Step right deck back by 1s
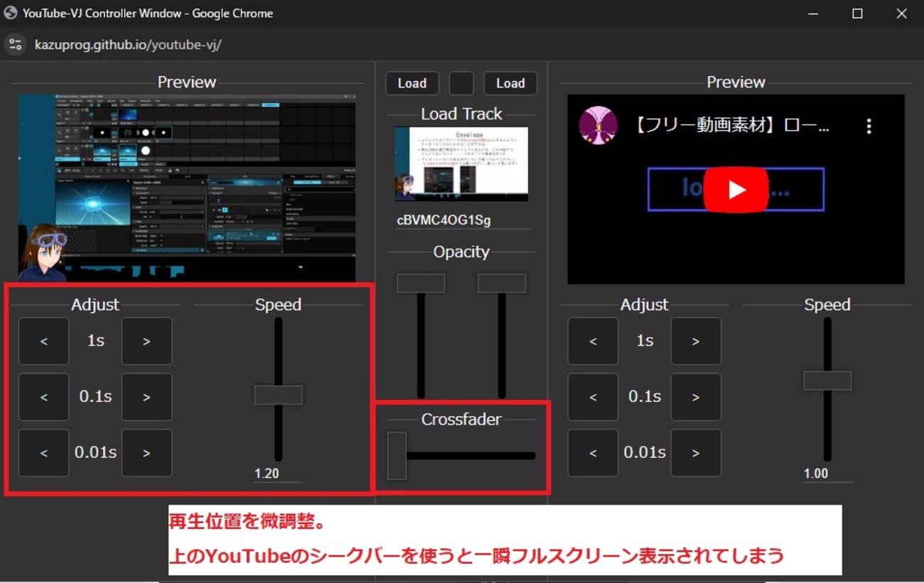924x583 pixels. click(x=593, y=341)
